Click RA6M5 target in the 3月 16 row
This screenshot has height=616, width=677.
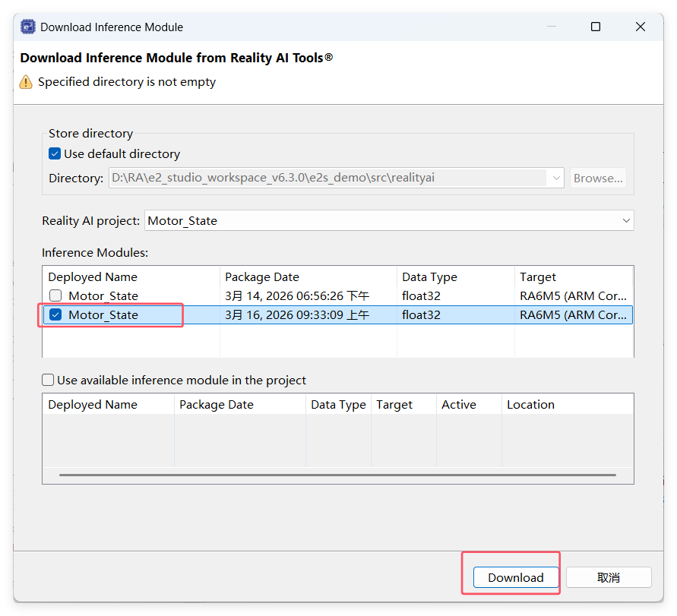[573, 314]
